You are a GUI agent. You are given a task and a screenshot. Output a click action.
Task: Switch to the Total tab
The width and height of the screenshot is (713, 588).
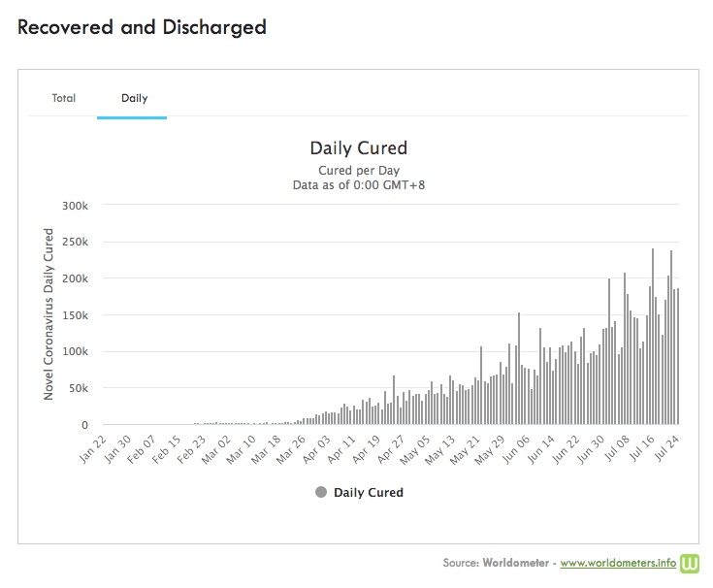point(64,98)
